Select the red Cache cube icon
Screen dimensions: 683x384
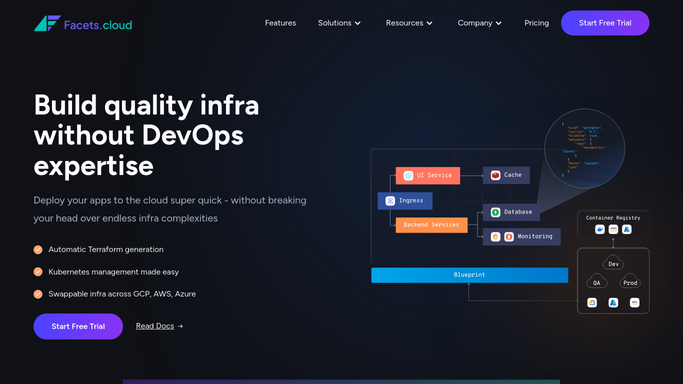pyautogui.click(x=495, y=175)
